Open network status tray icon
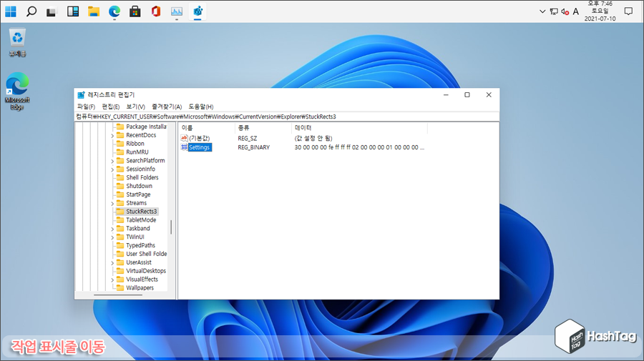 tap(554, 12)
